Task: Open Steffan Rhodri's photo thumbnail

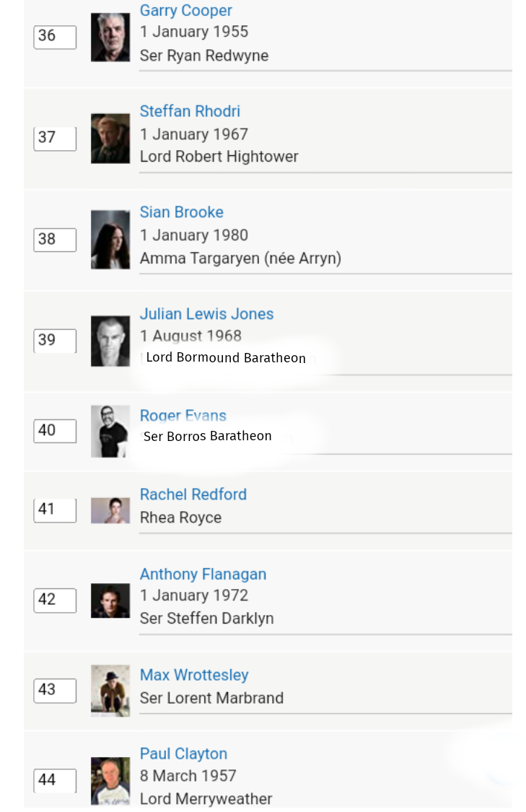Action: (x=110, y=139)
